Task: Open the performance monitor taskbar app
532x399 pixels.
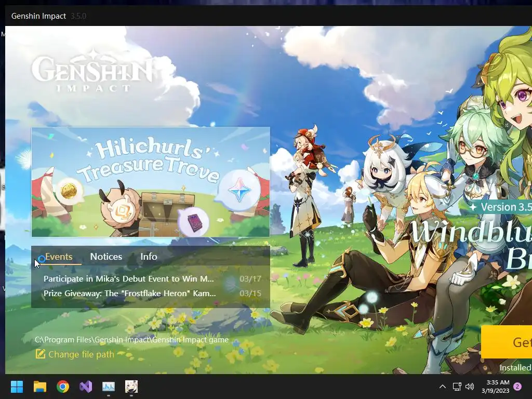Action: pyautogui.click(x=109, y=387)
